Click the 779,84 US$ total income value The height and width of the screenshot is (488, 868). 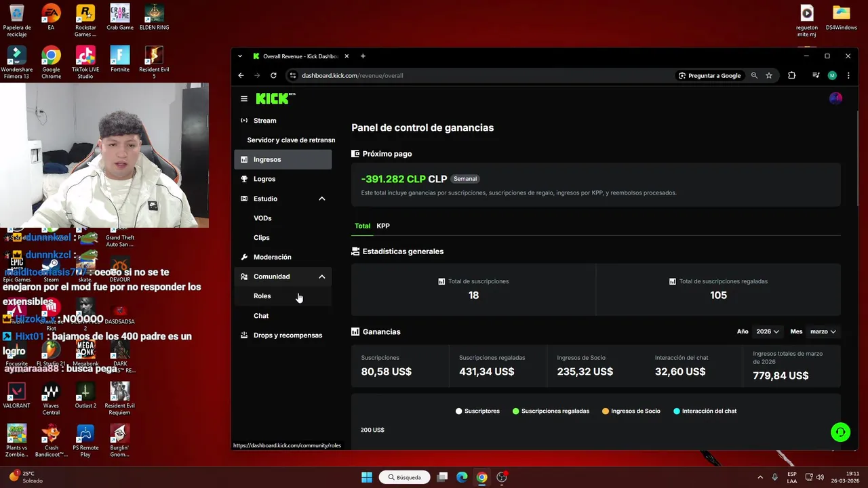(781, 375)
